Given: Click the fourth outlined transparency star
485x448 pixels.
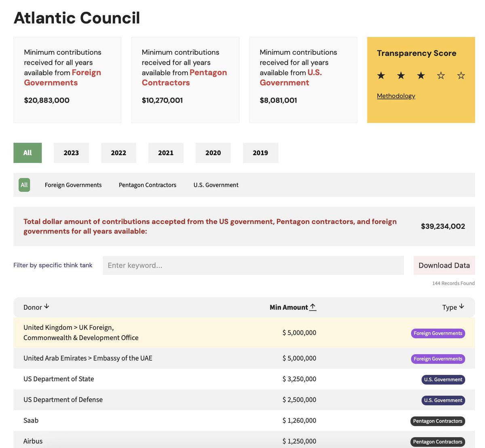Looking at the screenshot, I should click(441, 76).
